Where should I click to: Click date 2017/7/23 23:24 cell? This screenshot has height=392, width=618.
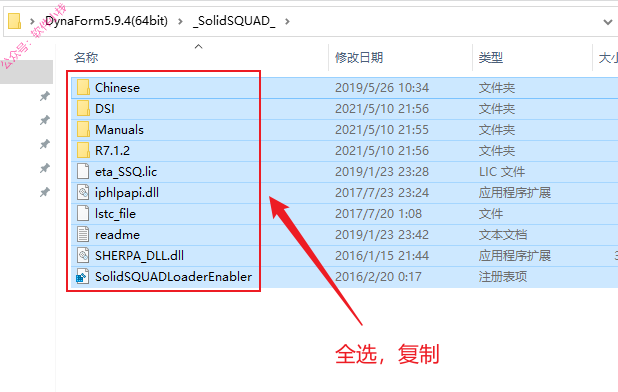pos(382,192)
